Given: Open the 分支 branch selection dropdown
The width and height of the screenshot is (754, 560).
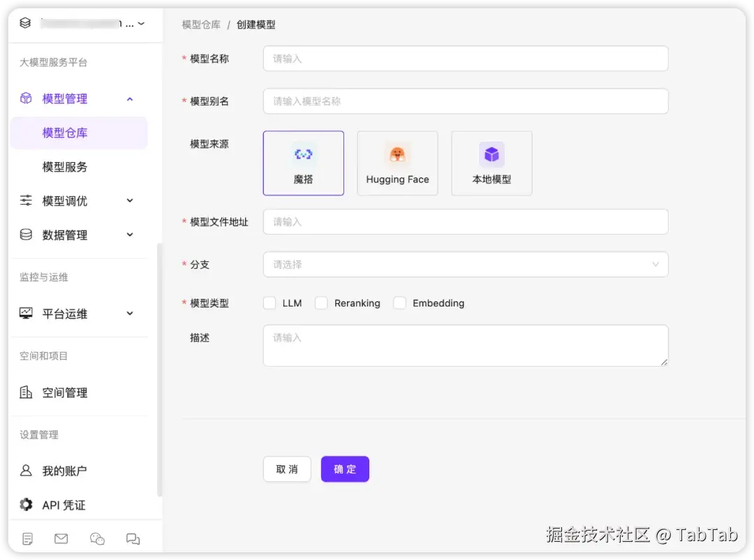Looking at the screenshot, I should (466, 265).
